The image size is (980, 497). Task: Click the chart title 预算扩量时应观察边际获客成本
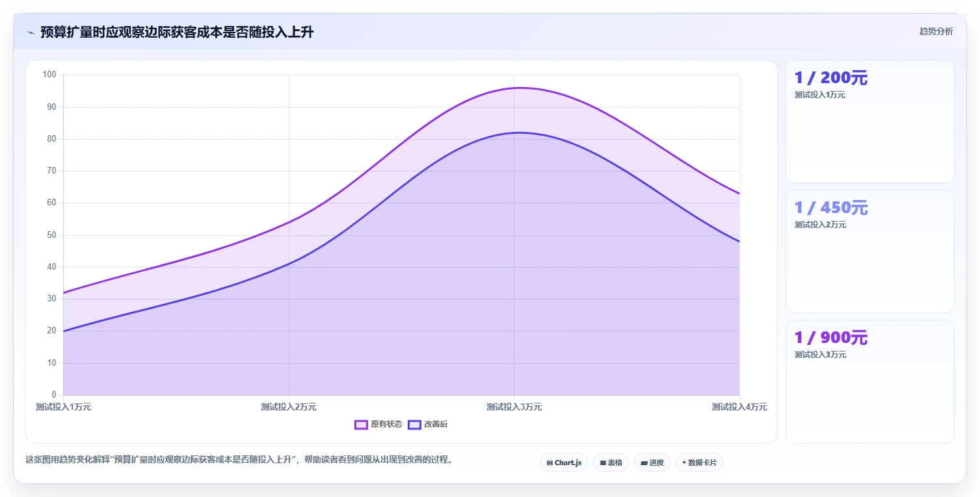pyautogui.click(x=177, y=32)
